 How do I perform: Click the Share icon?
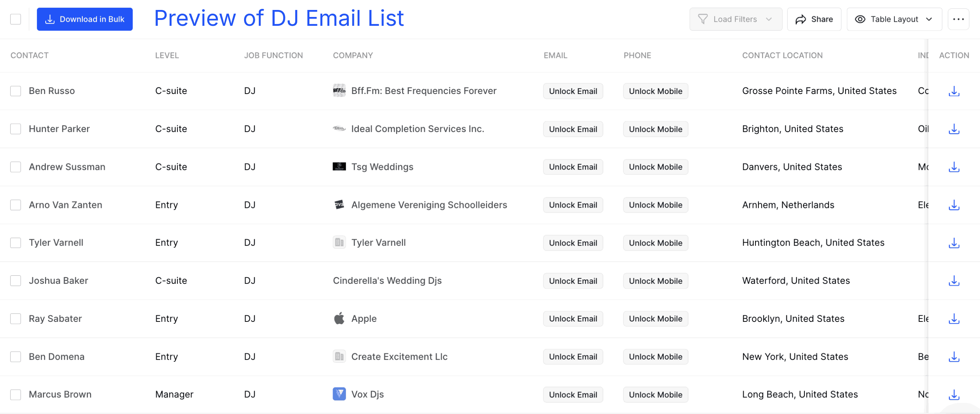coord(801,19)
